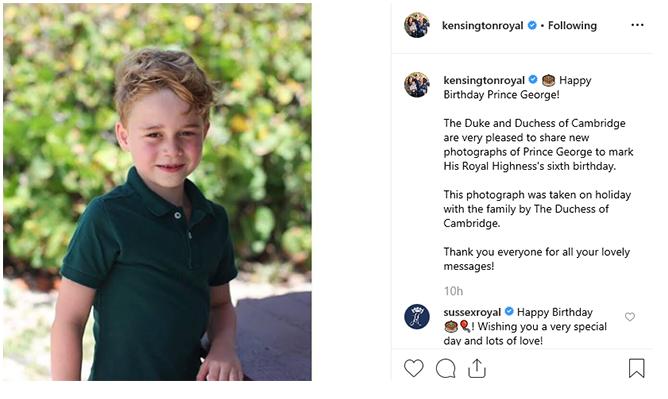
Task: Click the caption's verified badge by kensingtonroyal
Action: pos(533,79)
